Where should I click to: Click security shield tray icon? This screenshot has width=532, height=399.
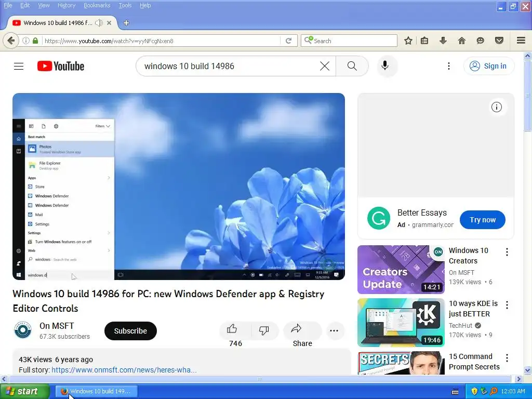tap(474, 391)
